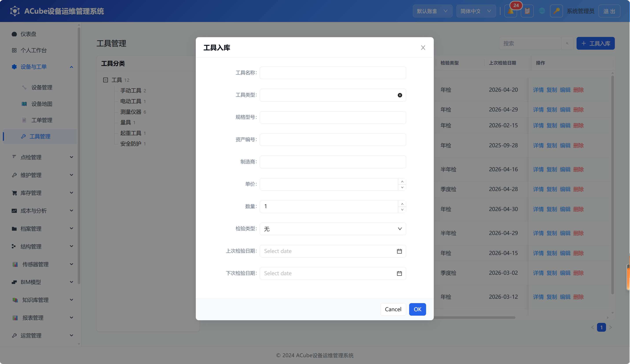Click 删除 in the 2026-03-12 row

coord(578,297)
